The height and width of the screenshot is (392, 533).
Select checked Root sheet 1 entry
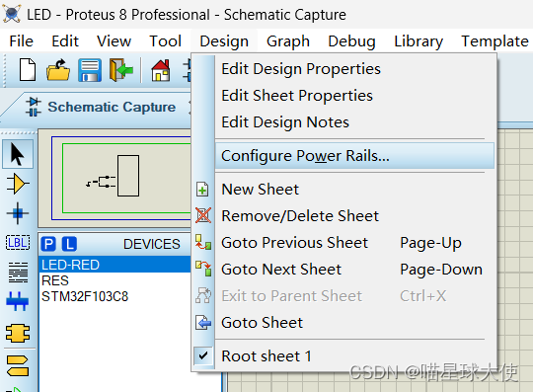click(343, 356)
